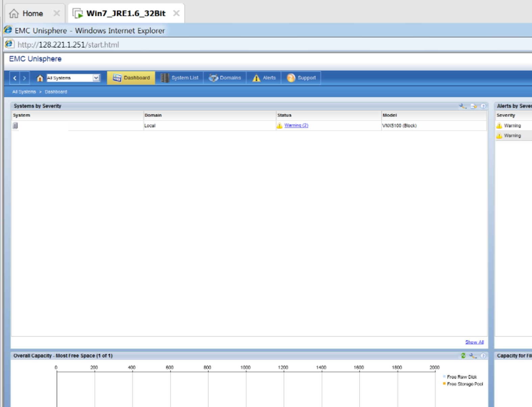
Task: Click All Systems in the breadcrumb
Action: coord(24,92)
